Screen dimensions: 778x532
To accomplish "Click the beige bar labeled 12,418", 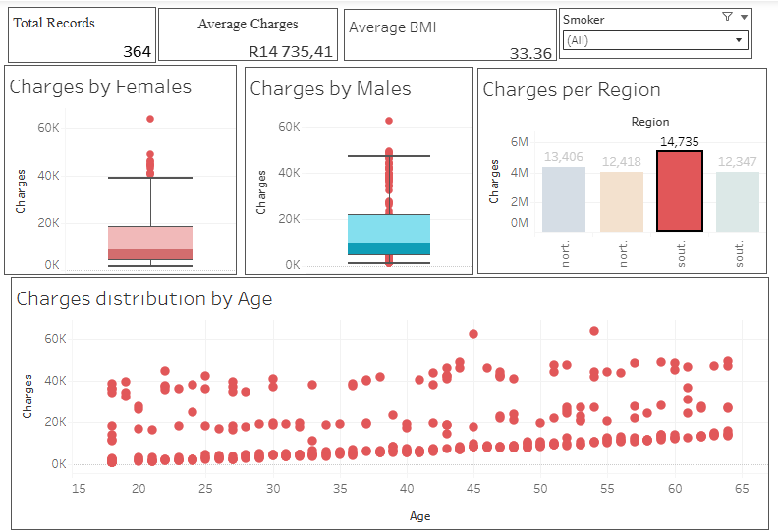I will tap(622, 202).
